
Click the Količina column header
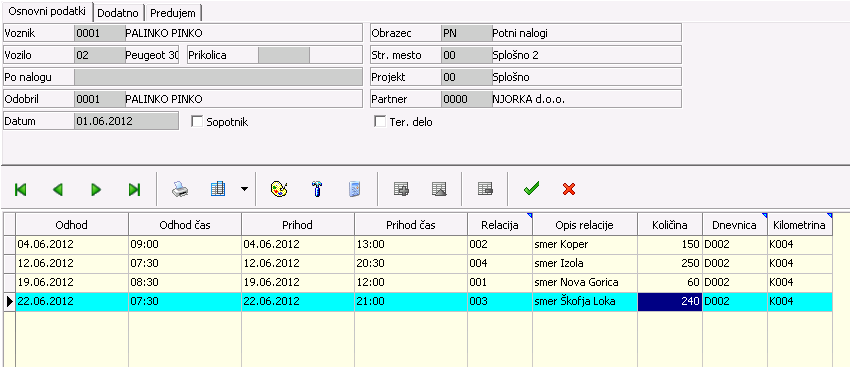[670, 225]
